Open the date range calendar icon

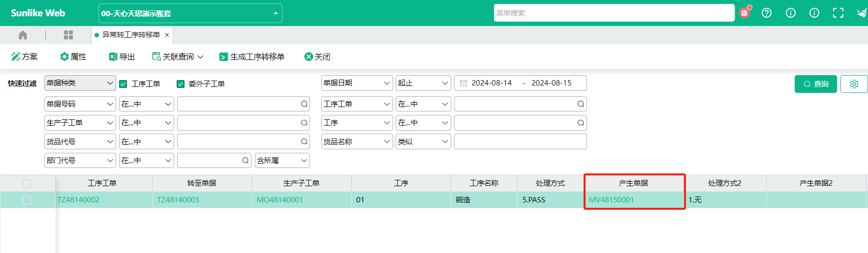(464, 83)
